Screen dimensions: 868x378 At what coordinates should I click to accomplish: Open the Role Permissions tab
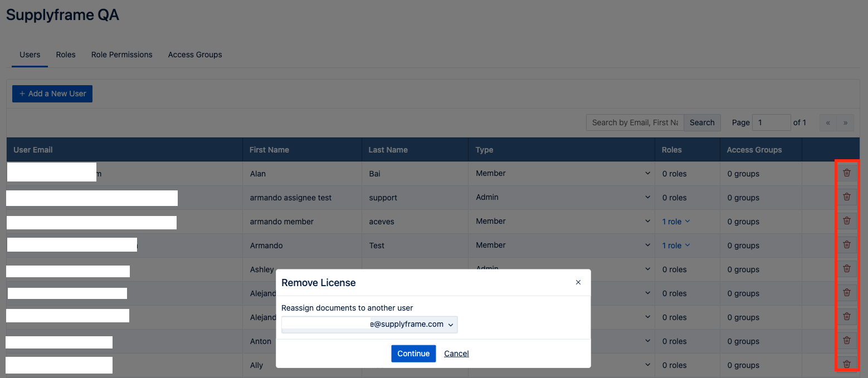coord(121,55)
